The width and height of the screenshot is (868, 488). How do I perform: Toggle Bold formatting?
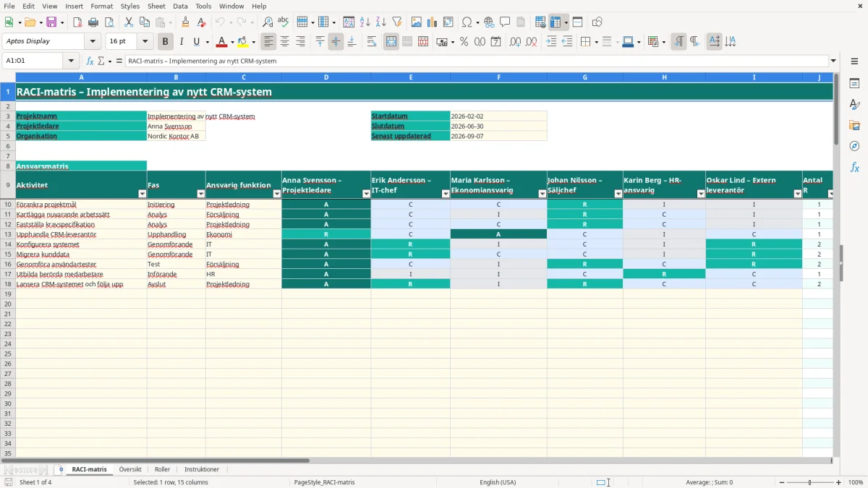pyautogui.click(x=166, y=42)
